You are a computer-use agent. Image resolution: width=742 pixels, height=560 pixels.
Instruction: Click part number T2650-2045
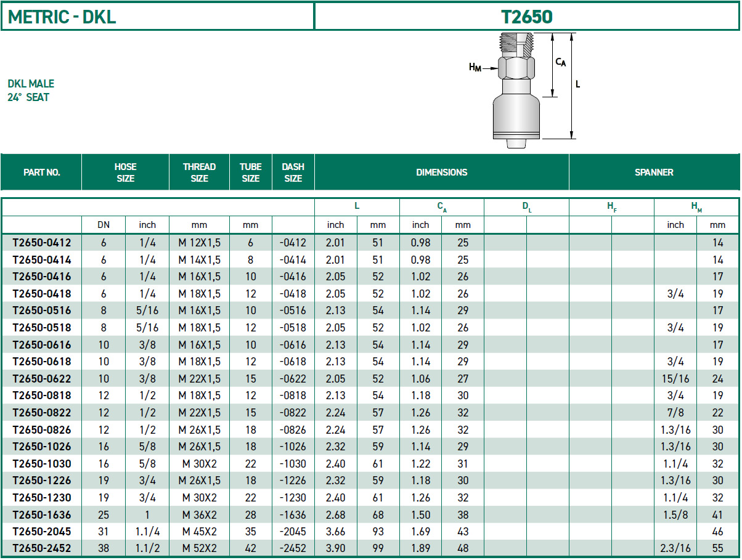(x=41, y=532)
